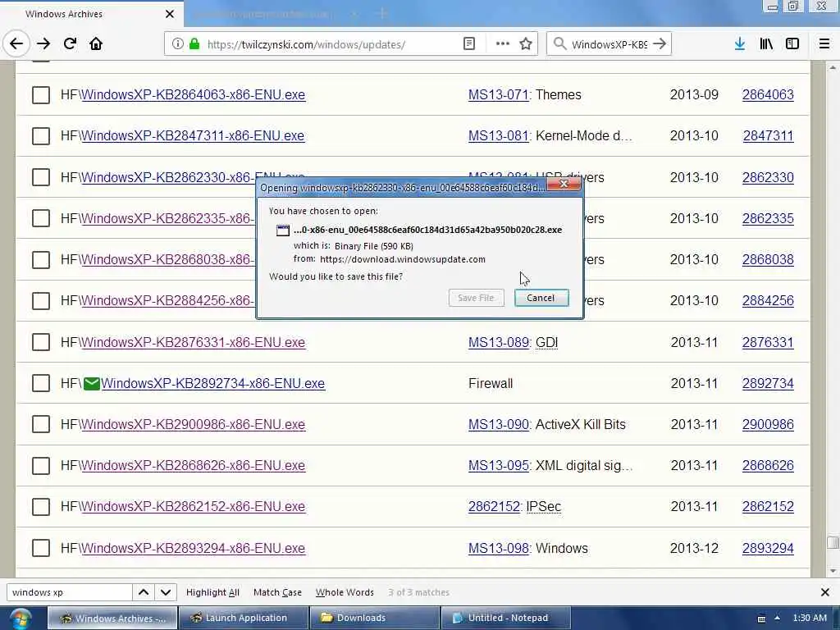The width and height of the screenshot is (840, 630).
Task: Open the Firefox hamburger menu
Action: pos(824,44)
